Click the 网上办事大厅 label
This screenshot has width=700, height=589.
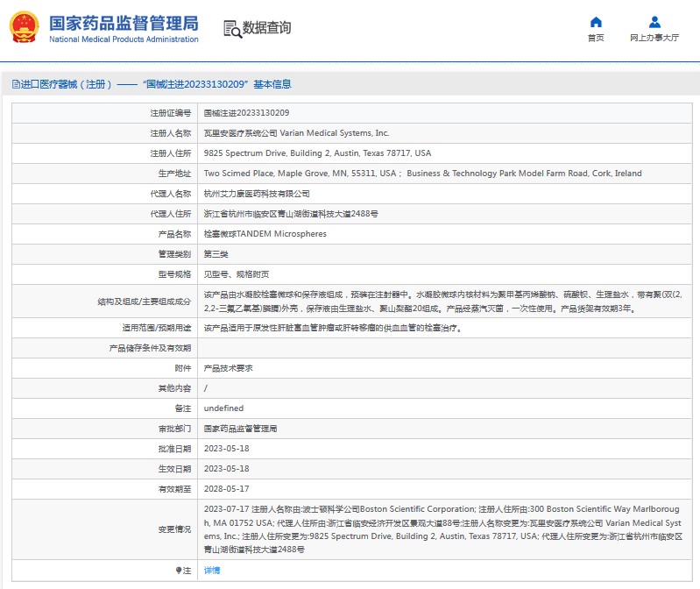pos(654,38)
